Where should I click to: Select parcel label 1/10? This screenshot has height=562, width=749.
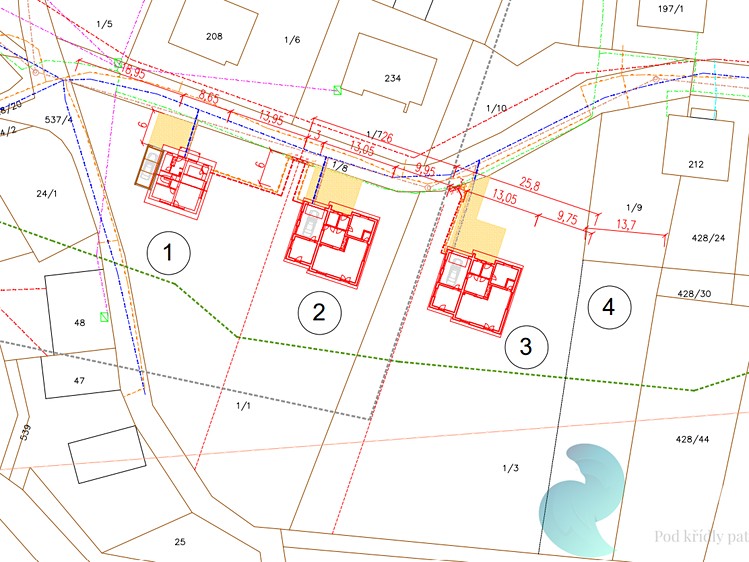[x=496, y=108]
